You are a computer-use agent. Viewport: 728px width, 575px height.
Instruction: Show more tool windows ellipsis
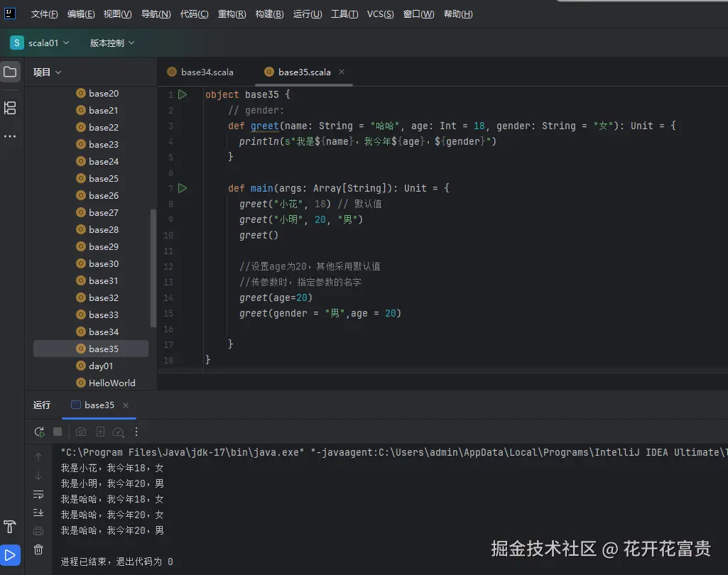pyautogui.click(x=10, y=136)
